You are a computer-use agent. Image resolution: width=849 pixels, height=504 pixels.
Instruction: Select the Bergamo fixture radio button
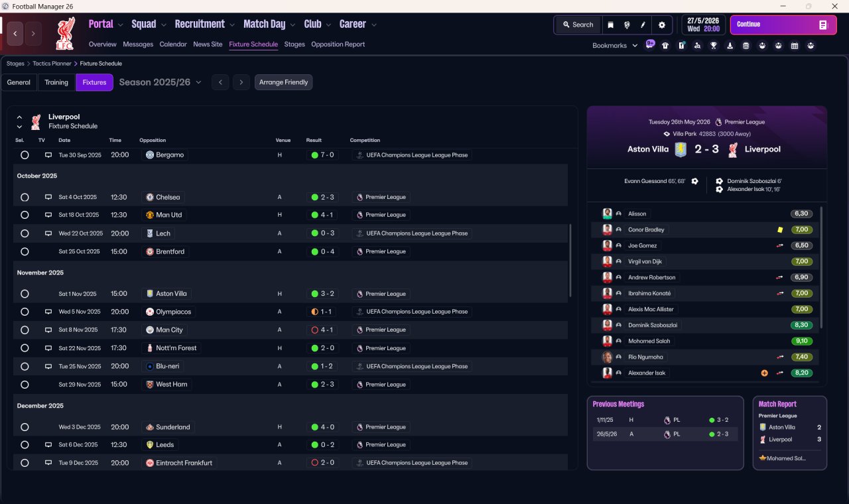click(x=25, y=155)
